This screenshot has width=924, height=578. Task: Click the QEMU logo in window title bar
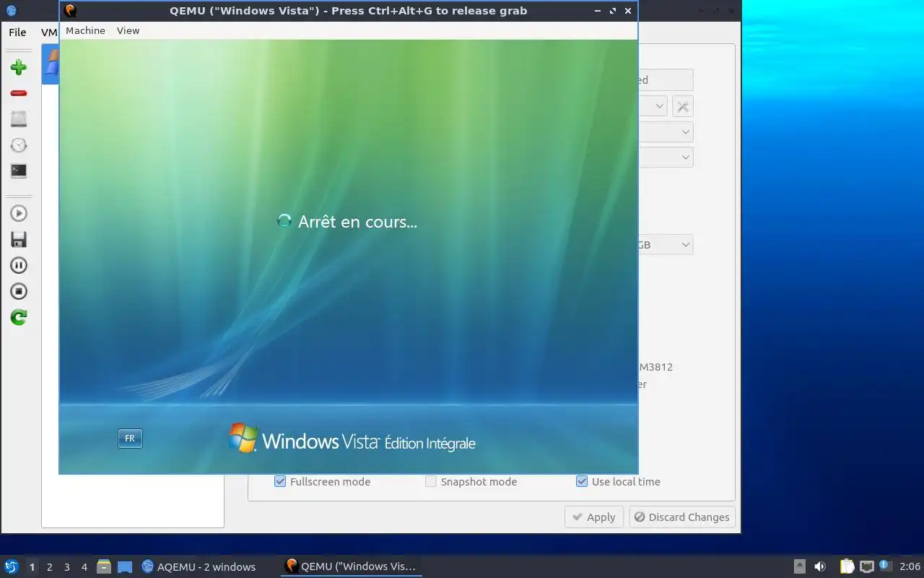point(70,11)
